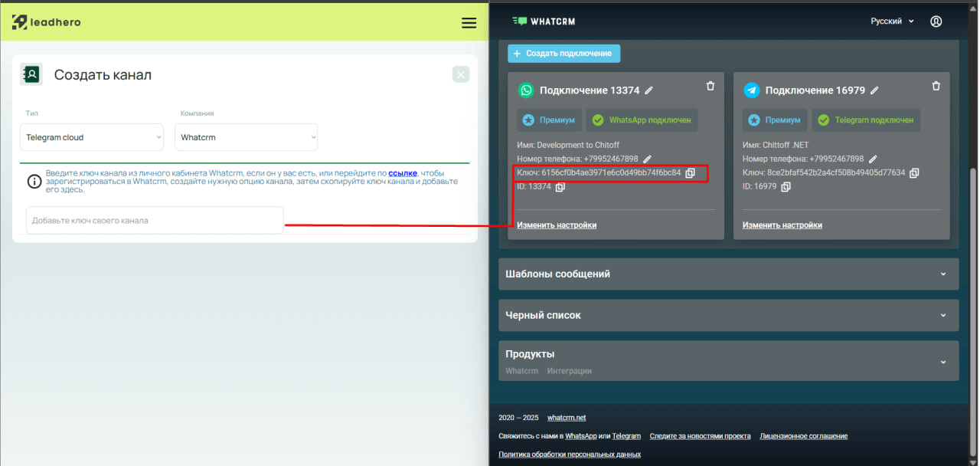
Task: Click the ссылке link in the hint text
Action: 403,173
